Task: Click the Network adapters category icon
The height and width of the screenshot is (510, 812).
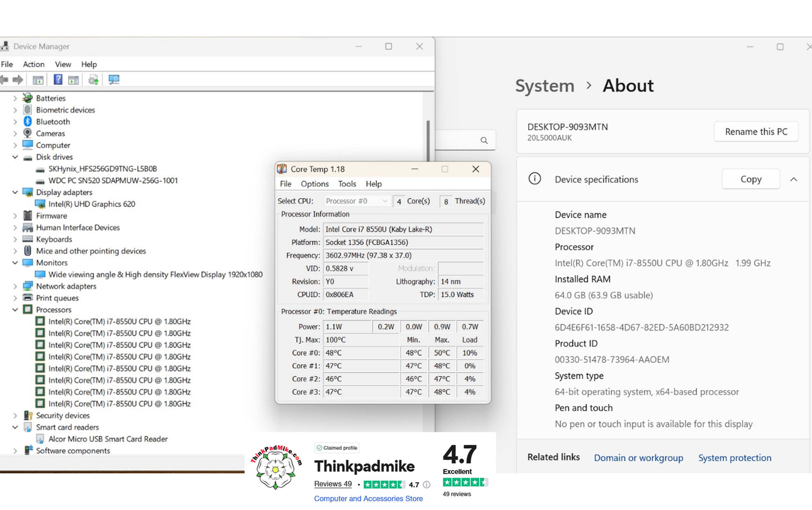Action: [28, 286]
